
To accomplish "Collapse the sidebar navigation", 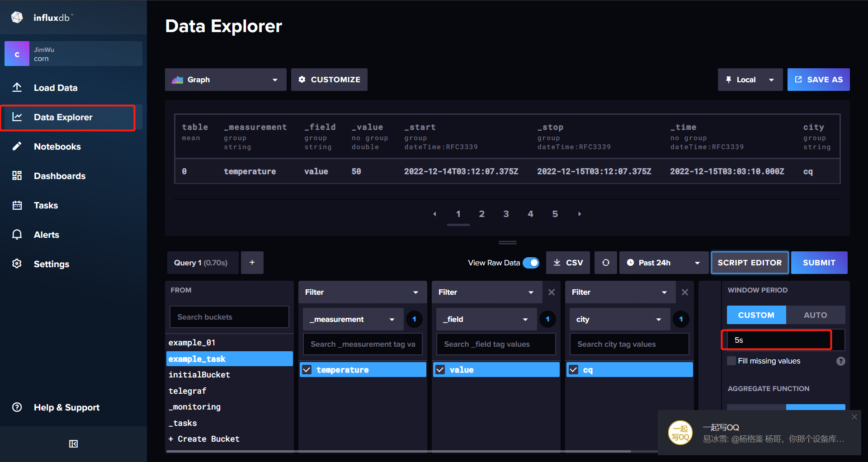I will tap(73, 444).
